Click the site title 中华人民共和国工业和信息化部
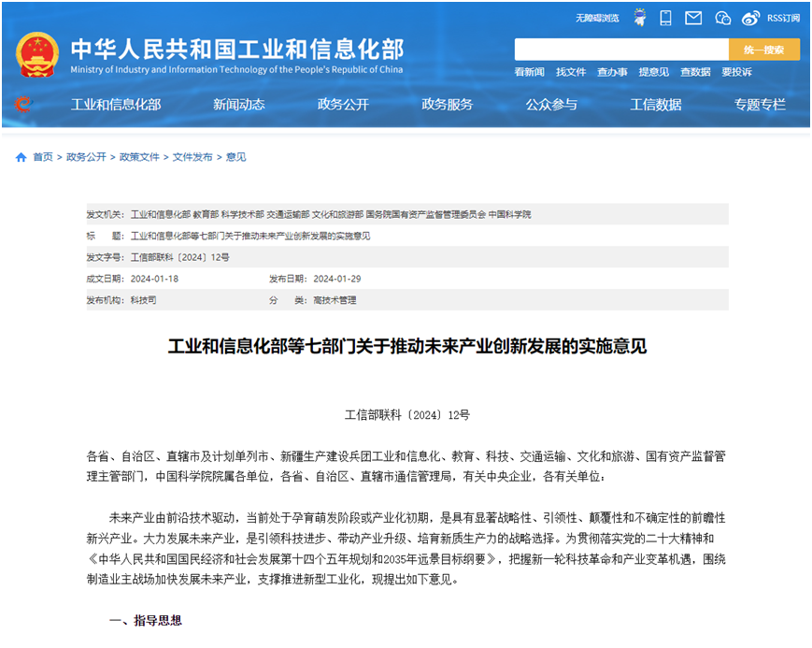Screen dimensions: 812x648 click(x=237, y=50)
